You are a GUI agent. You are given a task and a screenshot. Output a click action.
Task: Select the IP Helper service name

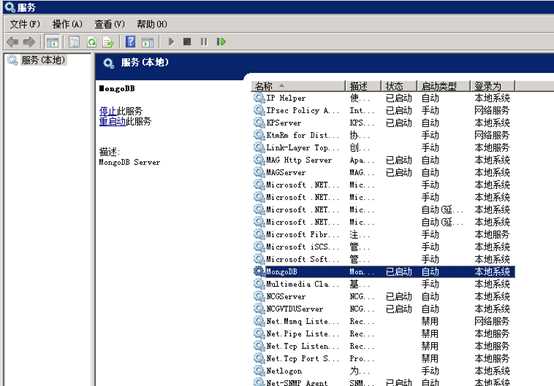(286, 98)
